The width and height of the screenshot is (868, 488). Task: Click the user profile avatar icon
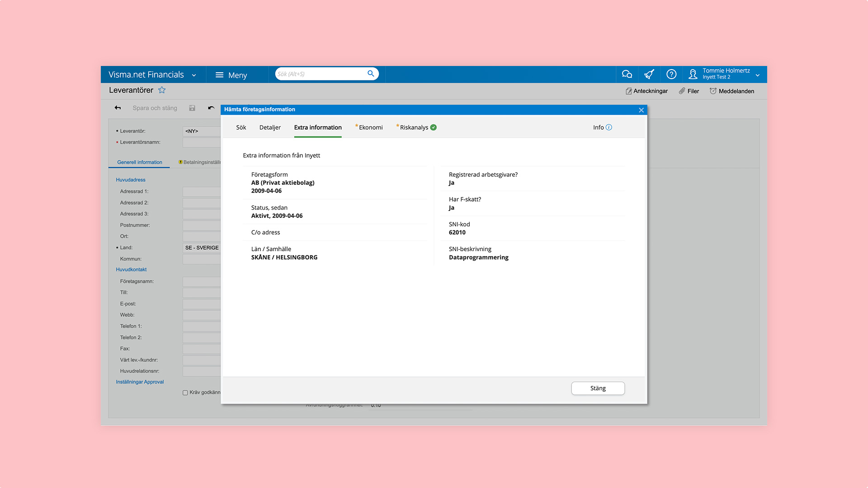tap(693, 74)
